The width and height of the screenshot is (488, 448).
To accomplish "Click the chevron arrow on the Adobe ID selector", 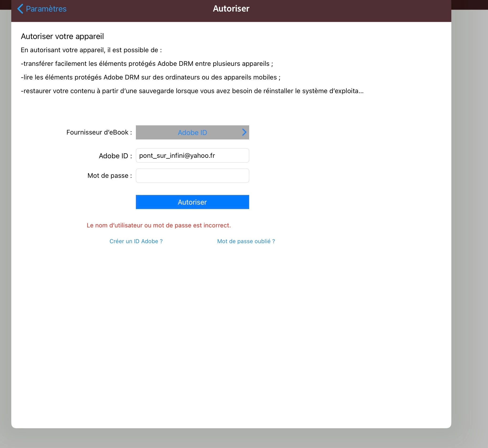I will [x=244, y=132].
